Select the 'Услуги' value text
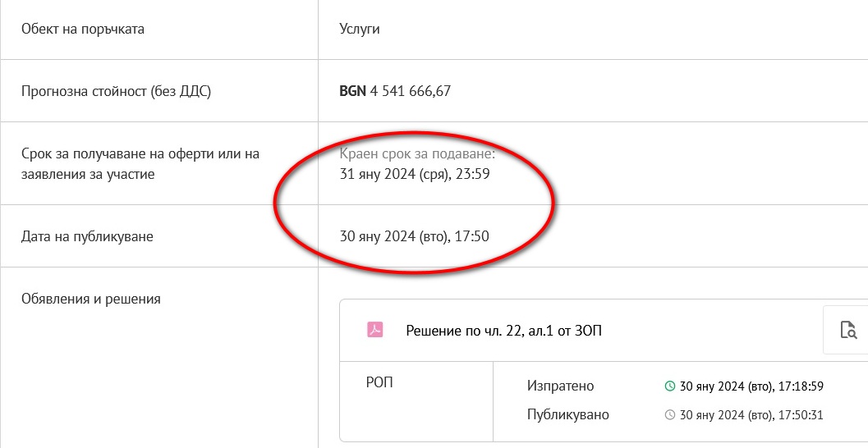The image size is (868, 448). point(360,30)
